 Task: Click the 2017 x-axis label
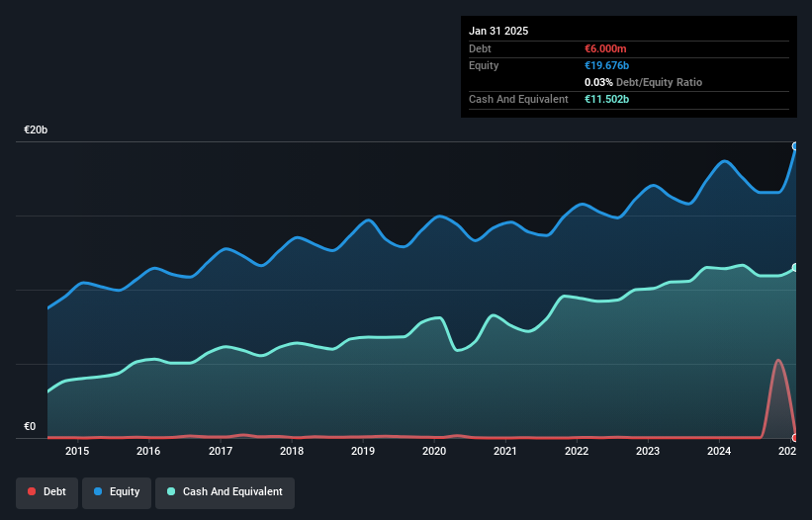tap(221, 451)
